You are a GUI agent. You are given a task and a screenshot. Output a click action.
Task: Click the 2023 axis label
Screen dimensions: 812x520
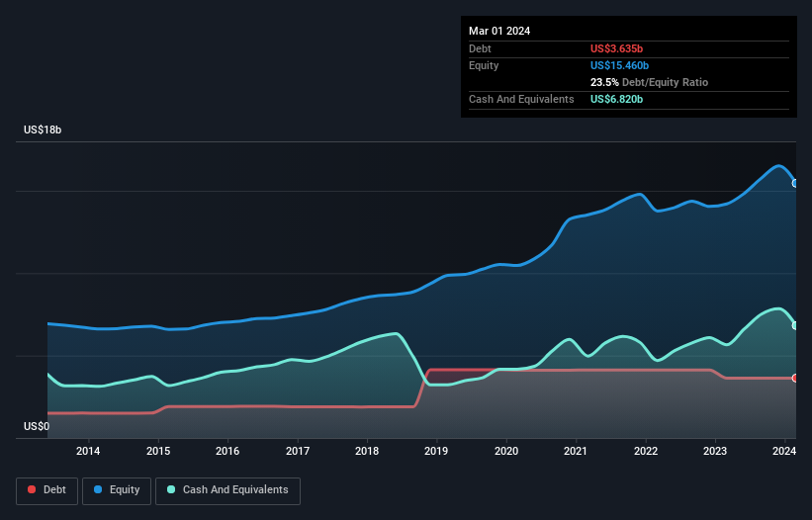tap(715, 451)
